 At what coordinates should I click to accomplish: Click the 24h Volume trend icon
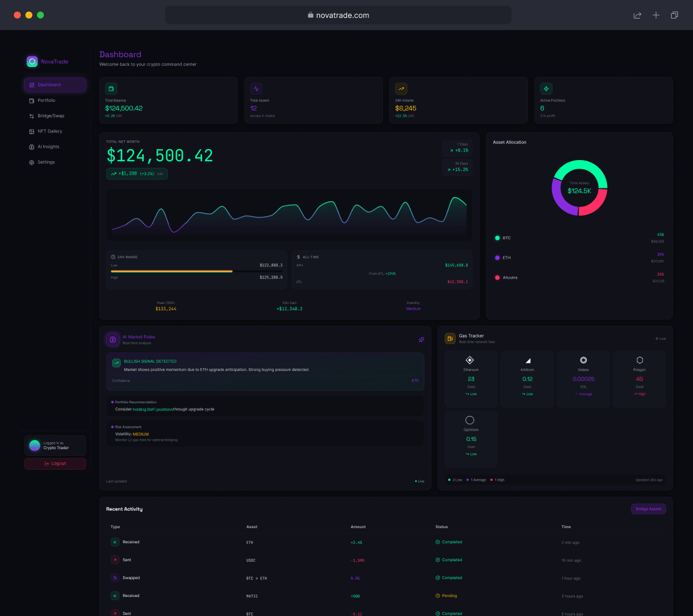pos(401,88)
